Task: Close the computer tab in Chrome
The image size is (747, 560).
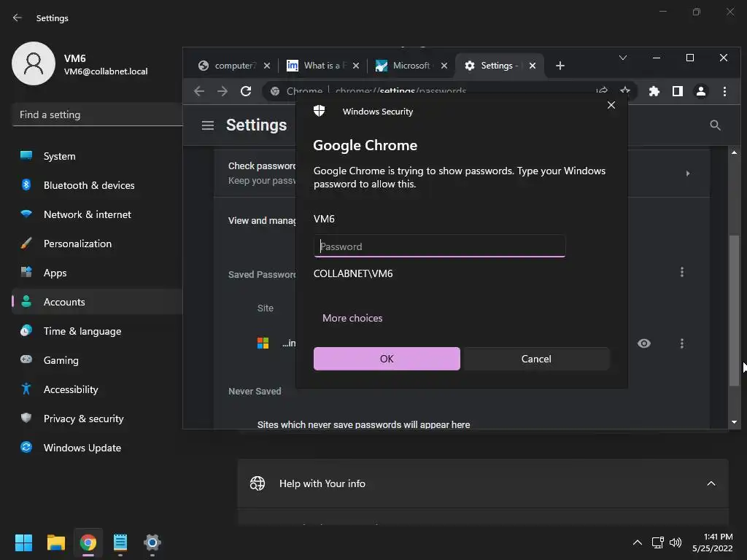Action: (267, 66)
